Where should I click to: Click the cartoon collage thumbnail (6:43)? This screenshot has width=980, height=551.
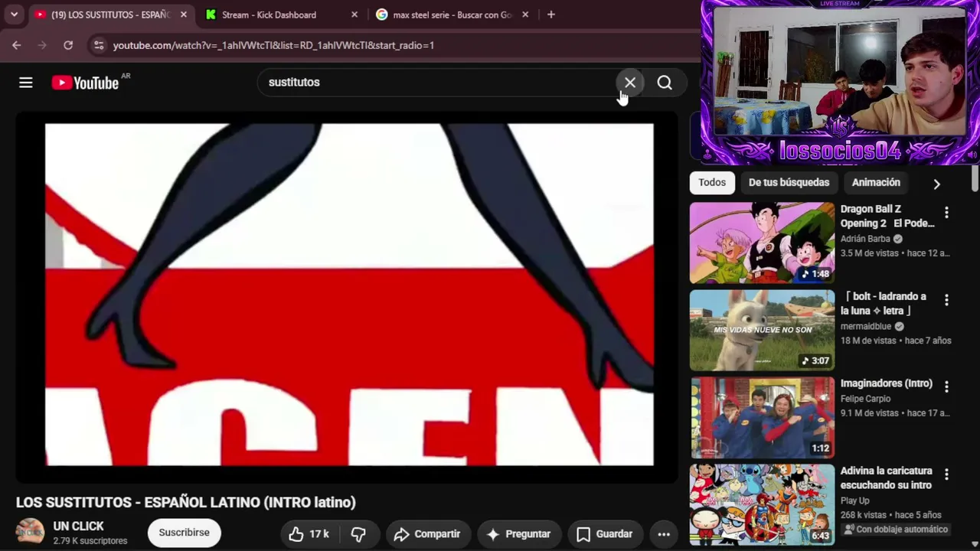pos(763,504)
